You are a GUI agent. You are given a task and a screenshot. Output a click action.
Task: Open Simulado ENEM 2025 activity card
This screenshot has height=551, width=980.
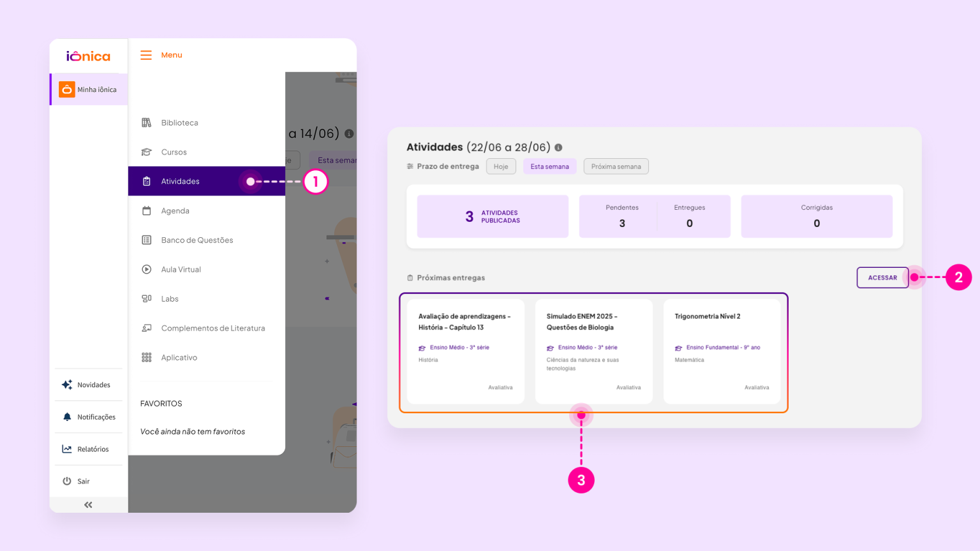pyautogui.click(x=593, y=351)
